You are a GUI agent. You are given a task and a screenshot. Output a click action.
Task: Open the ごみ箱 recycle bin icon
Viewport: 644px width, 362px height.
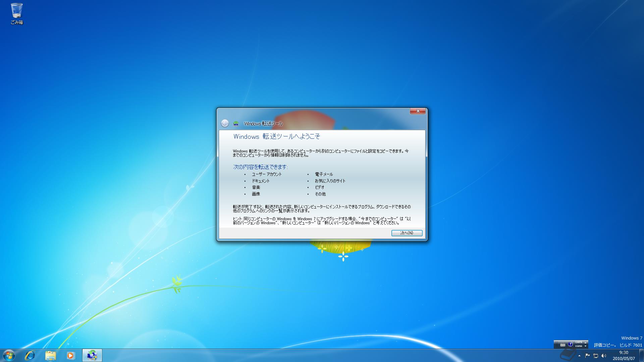click(x=17, y=13)
